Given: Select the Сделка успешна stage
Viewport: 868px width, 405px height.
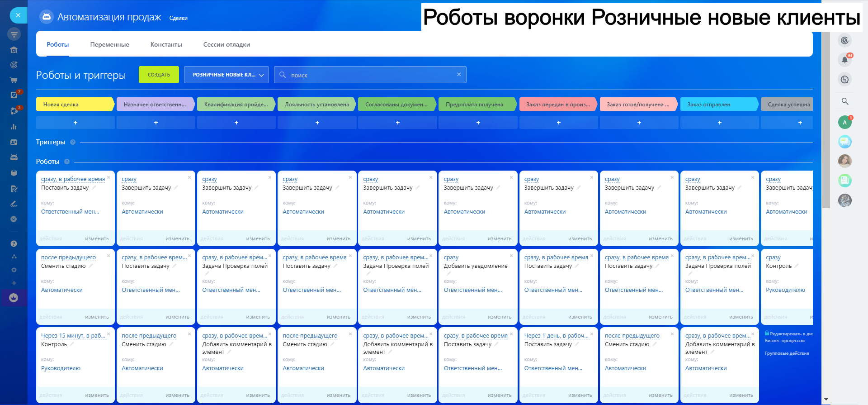Looking at the screenshot, I should [787, 104].
